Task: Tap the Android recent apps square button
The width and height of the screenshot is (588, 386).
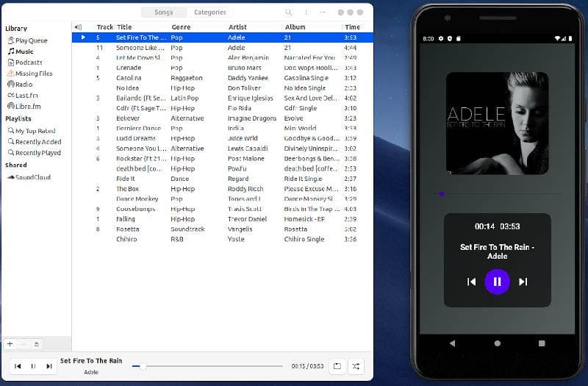Action: click(542, 343)
